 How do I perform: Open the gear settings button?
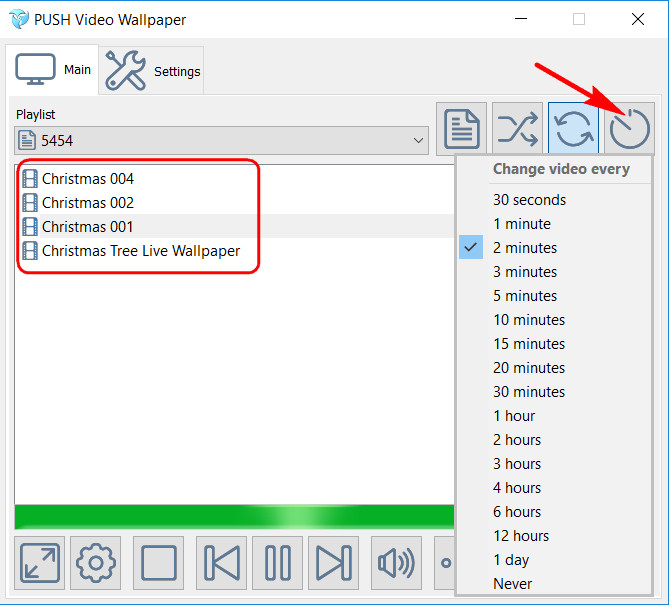(96, 563)
